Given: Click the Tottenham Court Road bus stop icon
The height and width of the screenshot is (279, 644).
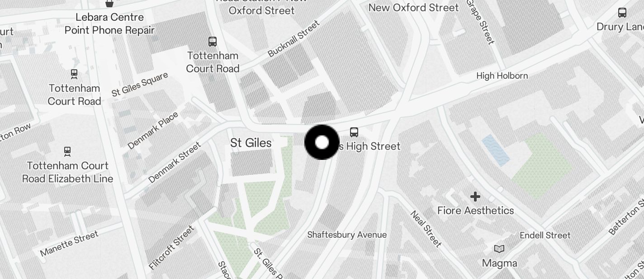Looking at the screenshot, I should pyautogui.click(x=213, y=42).
